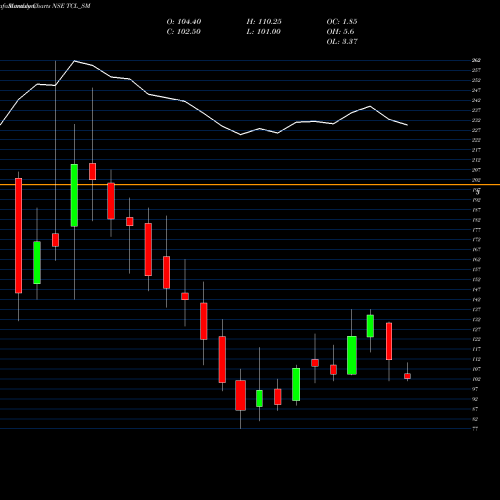Click the 257 price axis label
The image size is (500, 500).
pyautogui.click(x=476, y=70)
